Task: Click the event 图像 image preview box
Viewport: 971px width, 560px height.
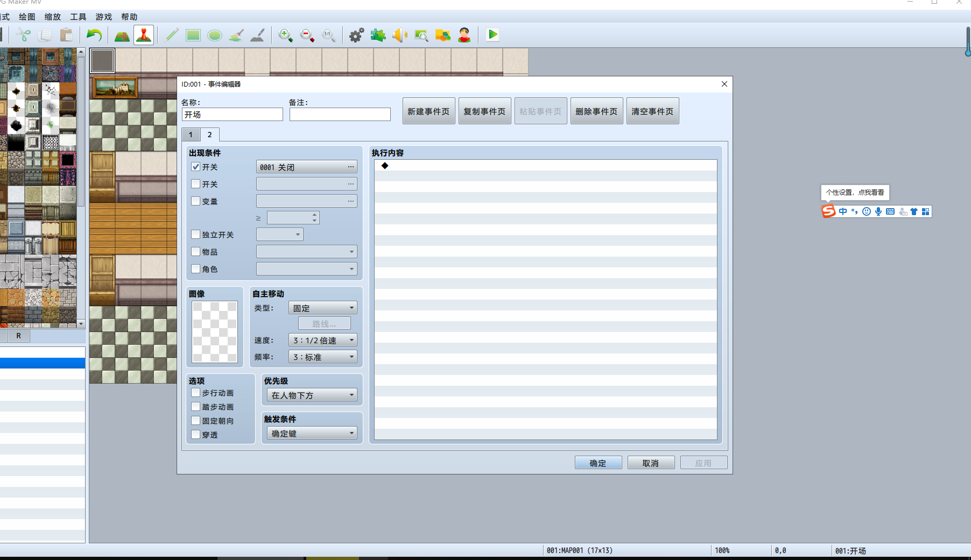Action: pos(215,332)
